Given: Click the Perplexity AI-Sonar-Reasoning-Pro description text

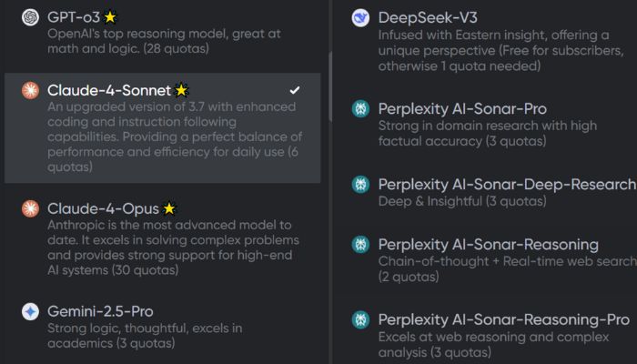Looking at the screenshot, I should click(x=493, y=345).
